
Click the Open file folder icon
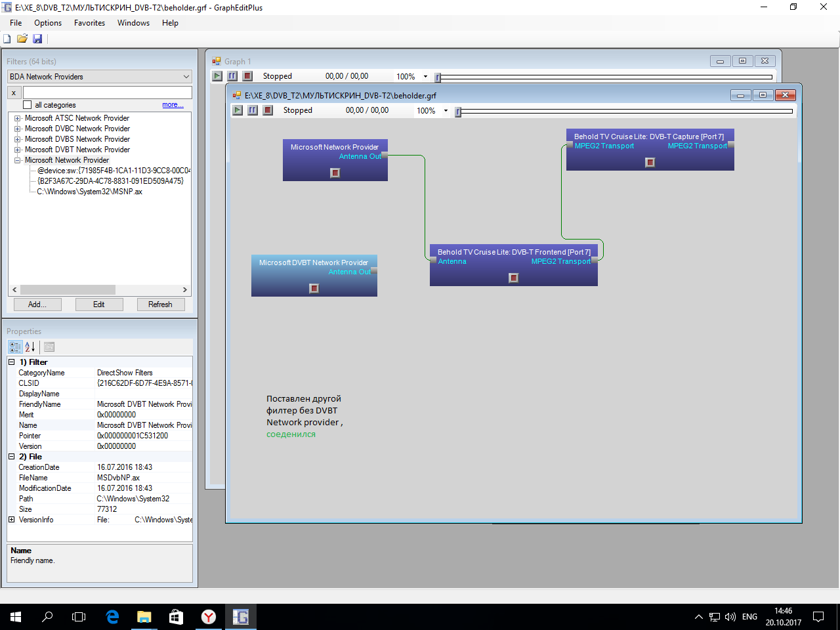pos(22,39)
